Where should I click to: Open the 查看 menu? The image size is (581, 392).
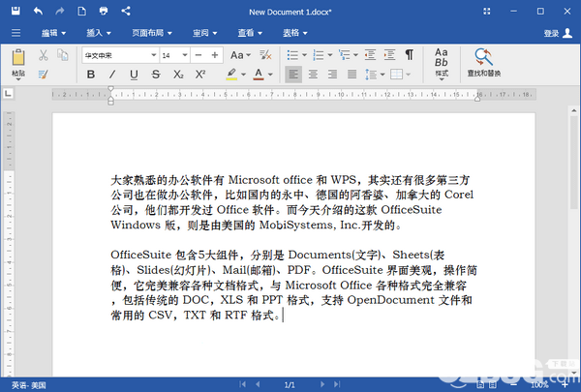pos(250,33)
